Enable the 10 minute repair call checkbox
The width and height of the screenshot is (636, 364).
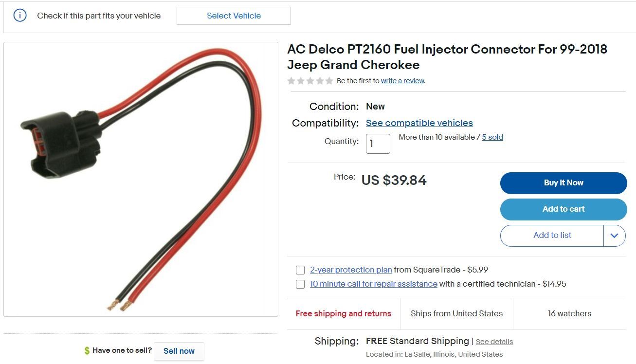click(x=300, y=284)
